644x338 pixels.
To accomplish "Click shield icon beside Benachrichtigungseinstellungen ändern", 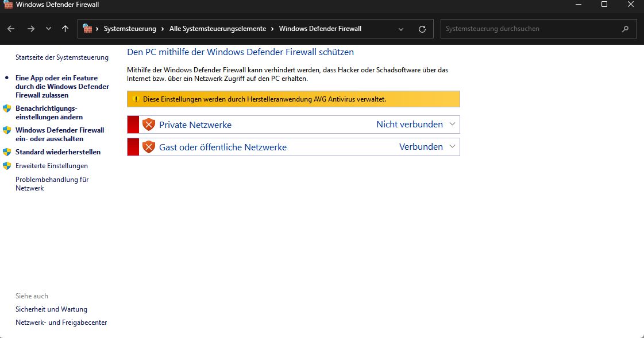I will point(7,108).
